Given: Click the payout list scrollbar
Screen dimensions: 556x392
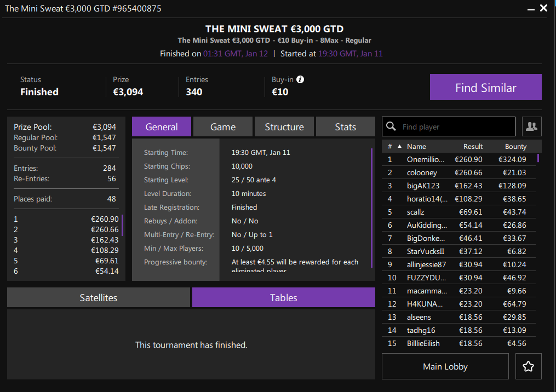Looking at the screenshot, I should (x=122, y=225).
